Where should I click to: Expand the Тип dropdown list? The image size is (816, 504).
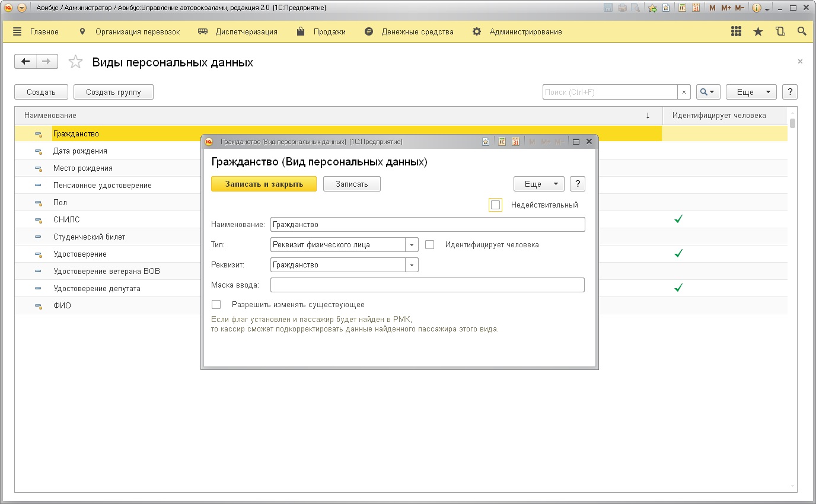[412, 244]
